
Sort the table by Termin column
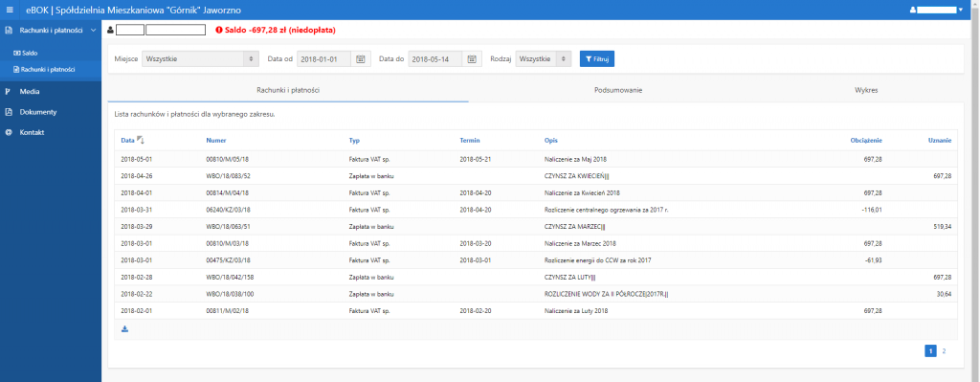click(469, 140)
